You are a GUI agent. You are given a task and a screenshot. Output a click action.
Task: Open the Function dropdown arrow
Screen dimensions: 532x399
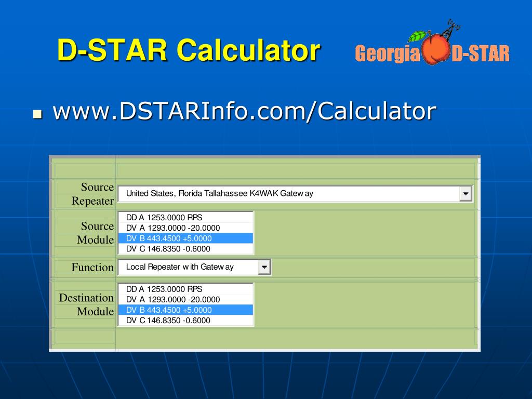point(264,267)
